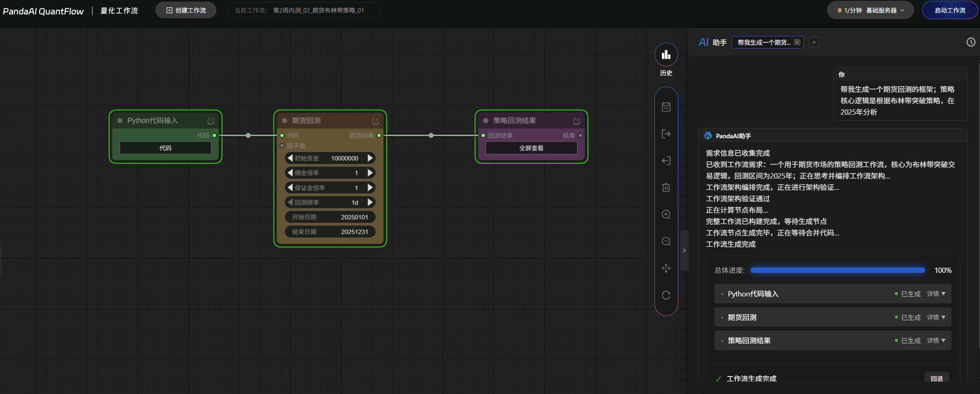
Task: Click the 佣金倍率 value field
Action: [330, 173]
